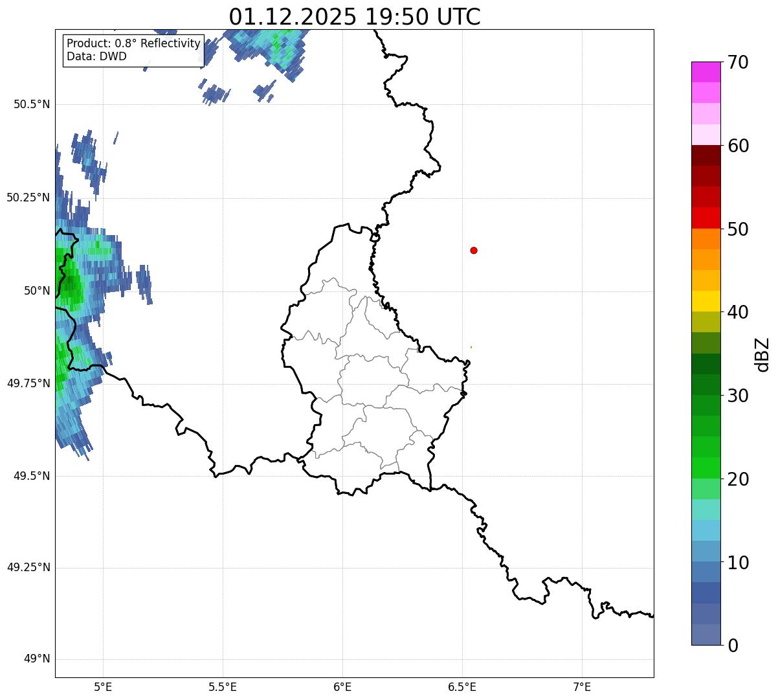Click the tiny yellow echo below red marker

[x=471, y=347]
